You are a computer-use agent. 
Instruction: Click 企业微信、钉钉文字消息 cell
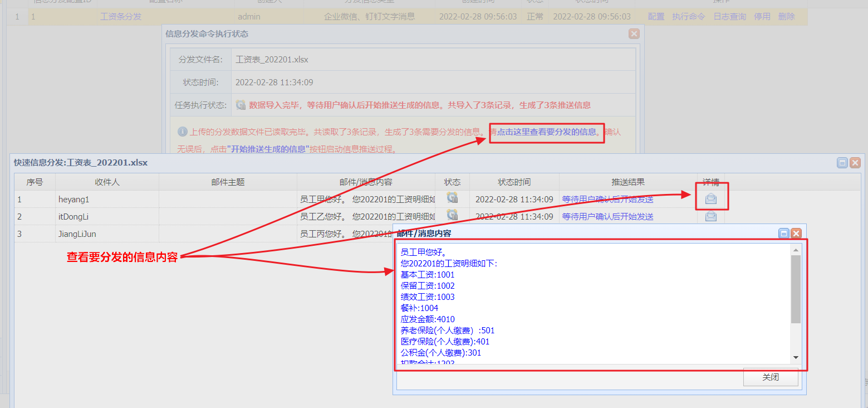pos(369,17)
